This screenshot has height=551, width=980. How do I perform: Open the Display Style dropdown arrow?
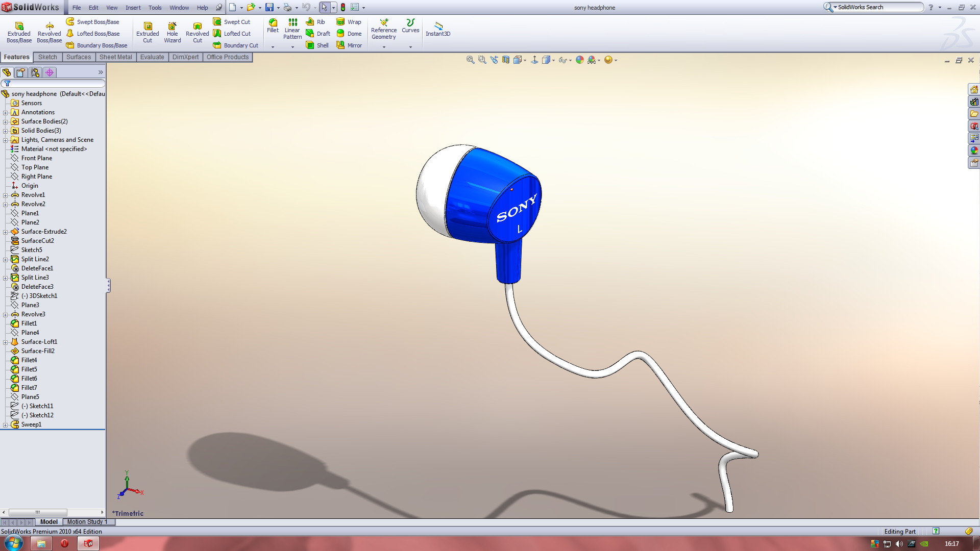pyautogui.click(x=553, y=60)
